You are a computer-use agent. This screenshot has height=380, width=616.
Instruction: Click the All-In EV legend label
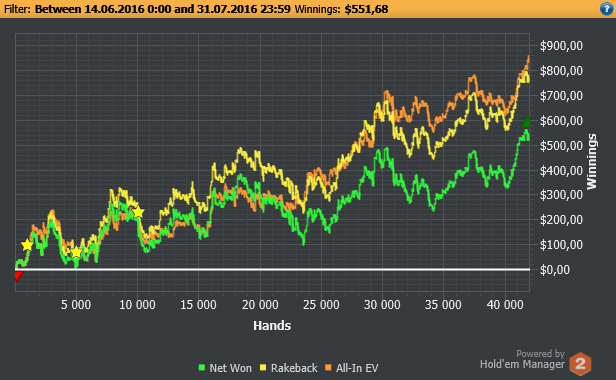(357, 368)
